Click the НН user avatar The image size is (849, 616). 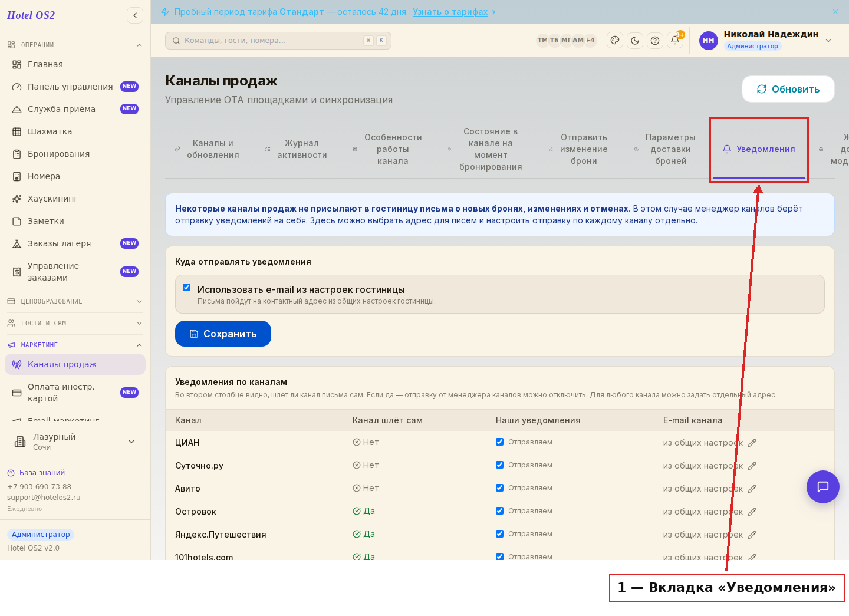tap(708, 40)
